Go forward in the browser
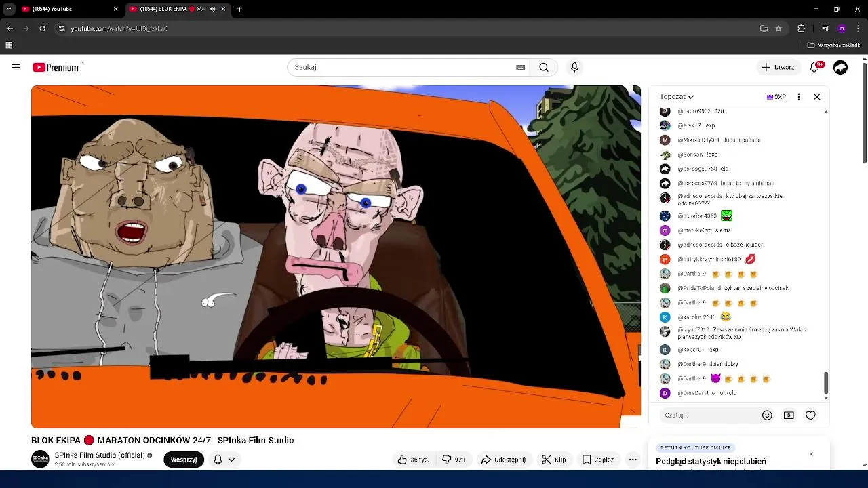This screenshot has height=488, width=868. pyautogui.click(x=26, y=28)
